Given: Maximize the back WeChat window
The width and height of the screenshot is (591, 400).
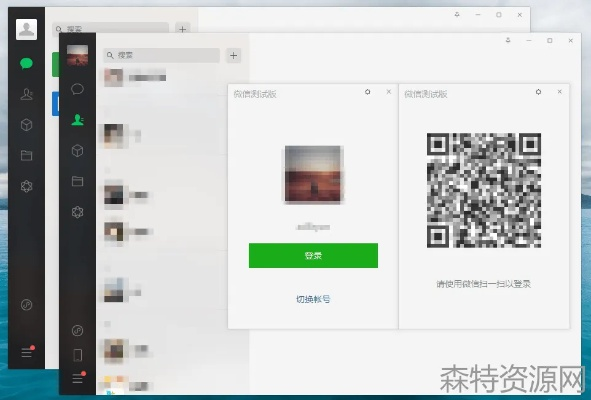Looking at the screenshot, I should click(x=499, y=15).
